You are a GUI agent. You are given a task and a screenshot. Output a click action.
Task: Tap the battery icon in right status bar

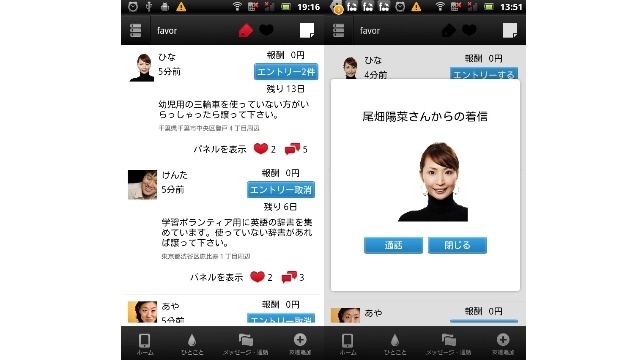488,7
